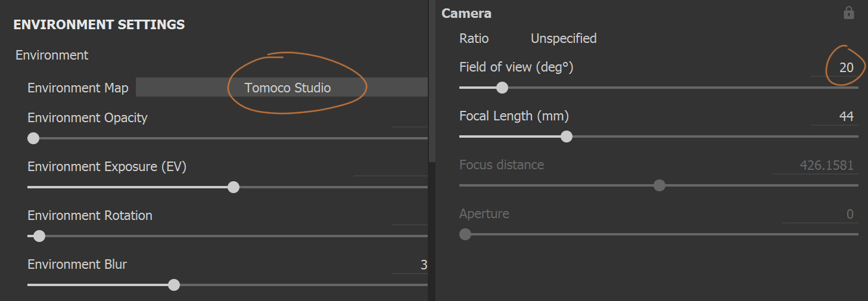
Task: Click the Environment Blur slider handle
Action: point(174,285)
